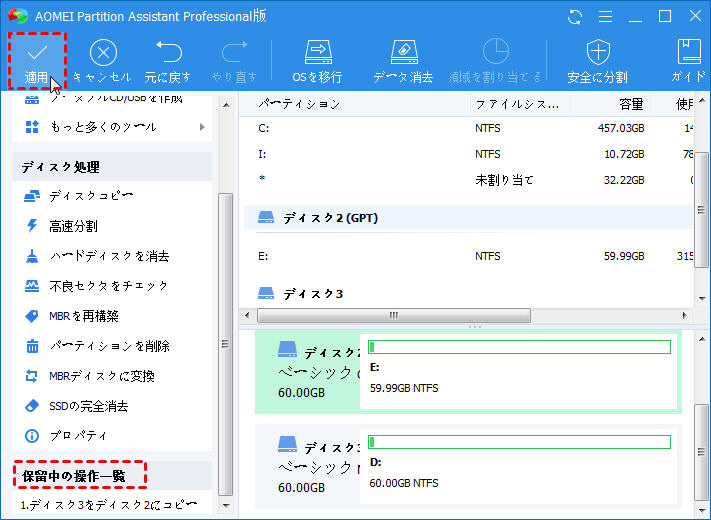The height and width of the screenshot is (520, 711).
Task: Click the キャンセル (Cancel) toolbar icon
Action: tap(103, 53)
